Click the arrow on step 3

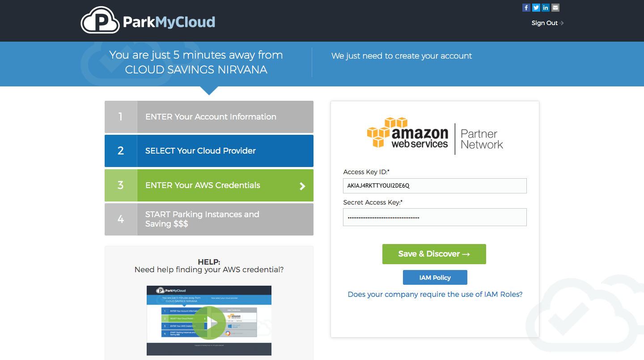(x=302, y=186)
